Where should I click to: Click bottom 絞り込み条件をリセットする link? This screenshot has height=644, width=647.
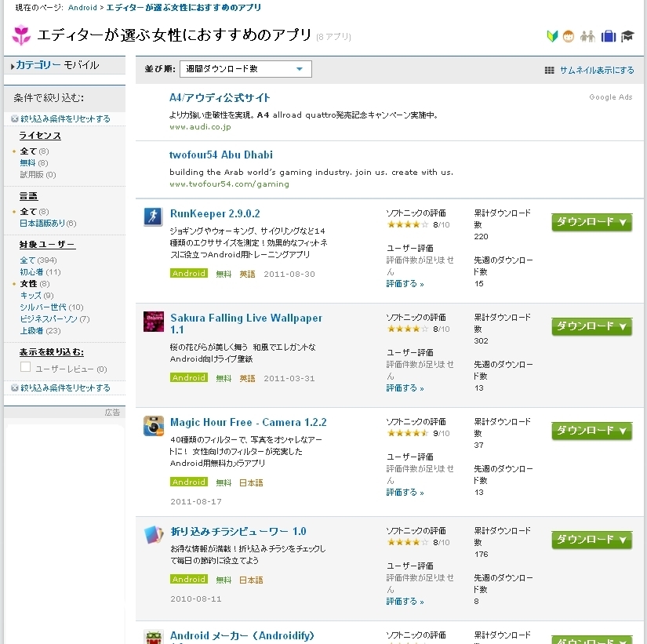(65, 387)
